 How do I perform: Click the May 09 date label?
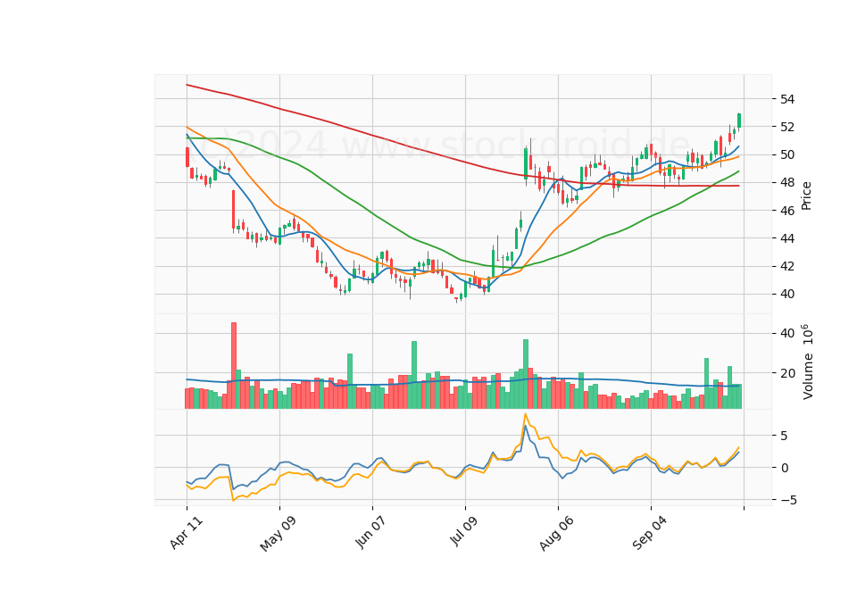tap(279, 534)
